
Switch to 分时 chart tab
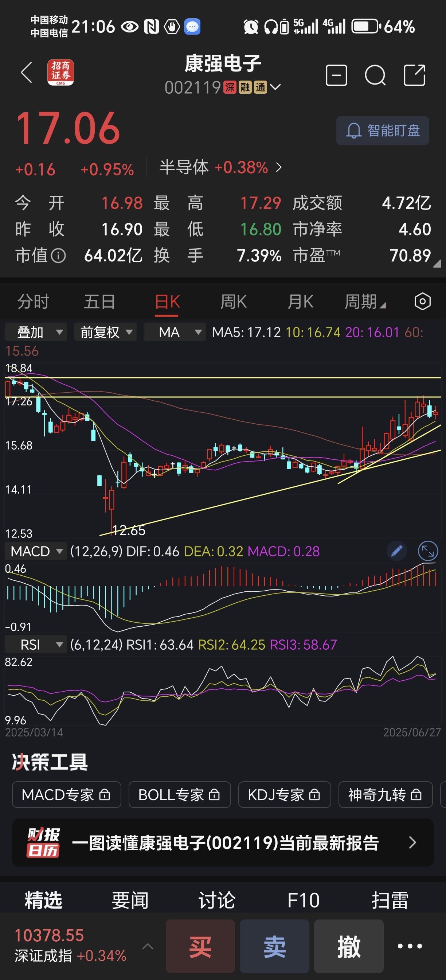tap(34, 302)
